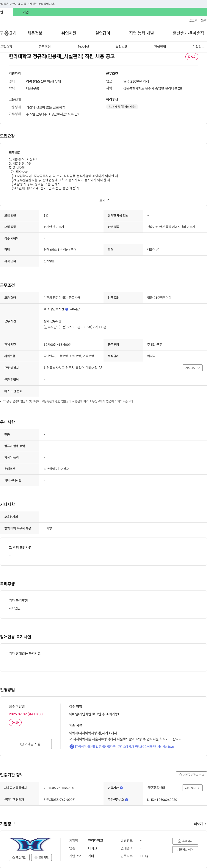
Task: Download the 자사이력서양식 hwp attachment
Action: coord(124,746)
